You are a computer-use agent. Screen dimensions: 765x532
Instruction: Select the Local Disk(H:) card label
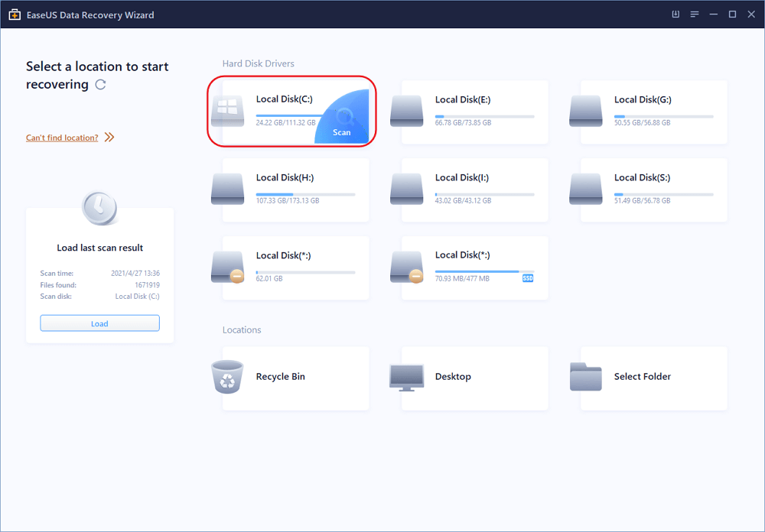click(x=285, y=177)
